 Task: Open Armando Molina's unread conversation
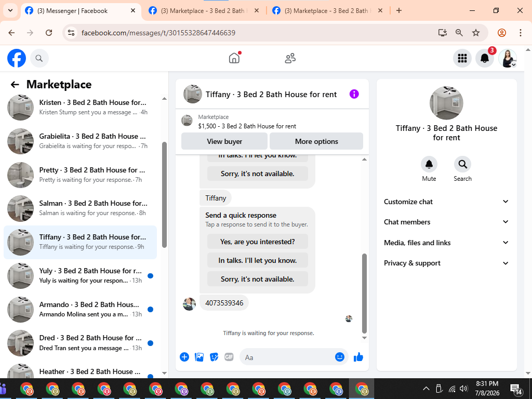[x=81, y=309]
